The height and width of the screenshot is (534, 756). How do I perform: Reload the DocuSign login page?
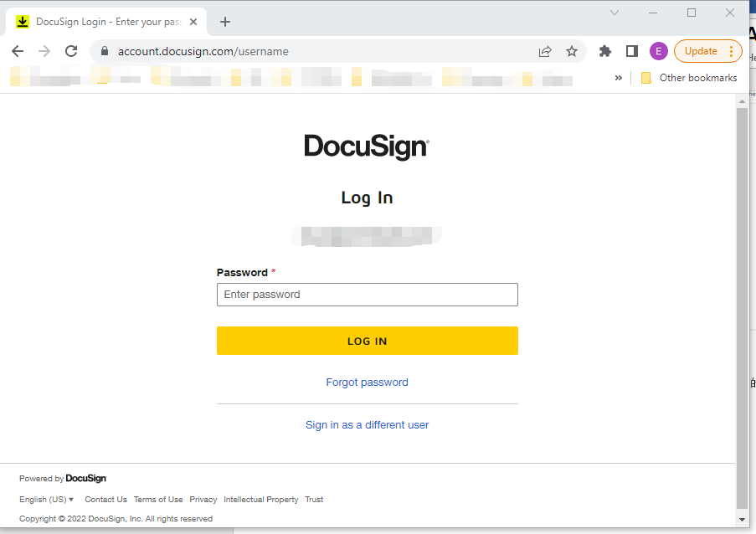(x=71, y=51)
